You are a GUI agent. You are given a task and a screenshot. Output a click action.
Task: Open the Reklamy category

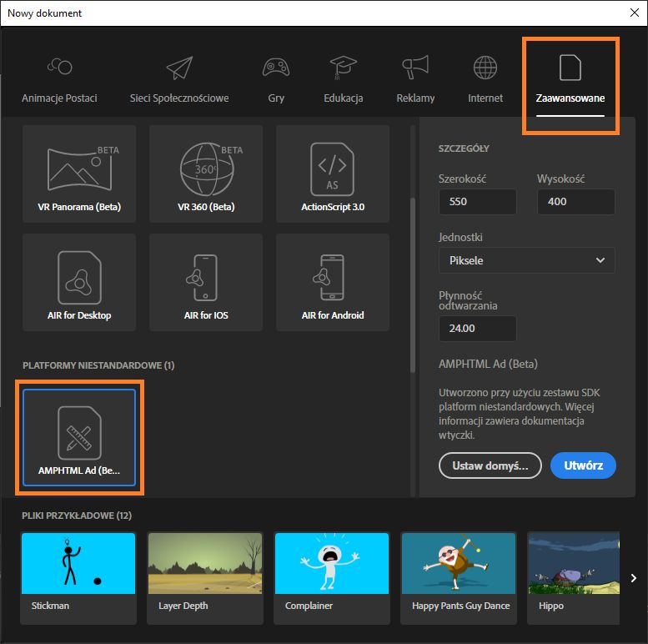(415, 81)
